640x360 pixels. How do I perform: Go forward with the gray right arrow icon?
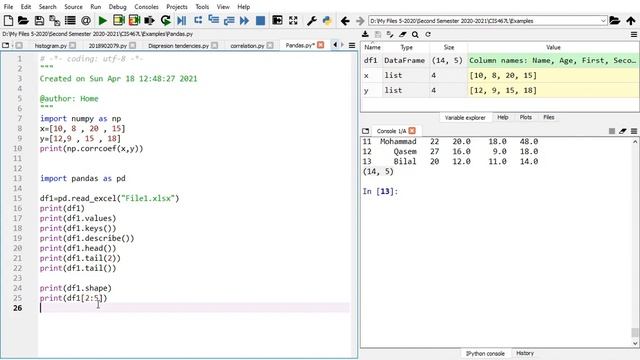tap(360, 21)
